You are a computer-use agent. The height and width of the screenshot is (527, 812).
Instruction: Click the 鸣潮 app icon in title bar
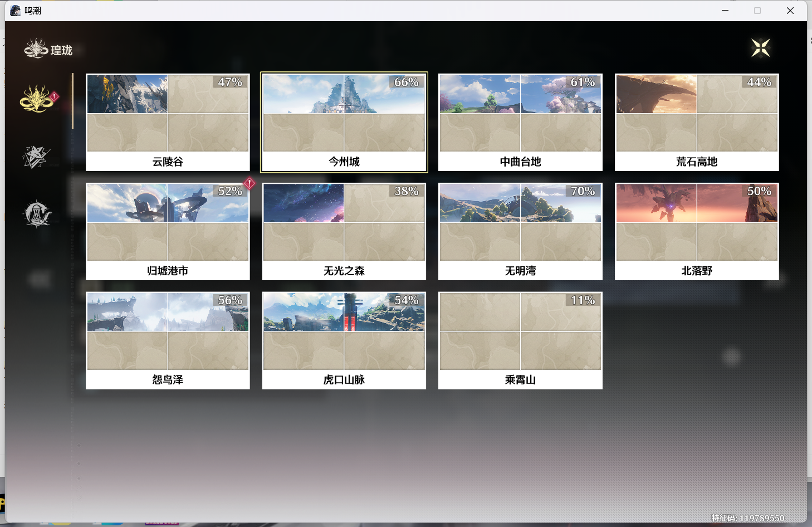15,11
